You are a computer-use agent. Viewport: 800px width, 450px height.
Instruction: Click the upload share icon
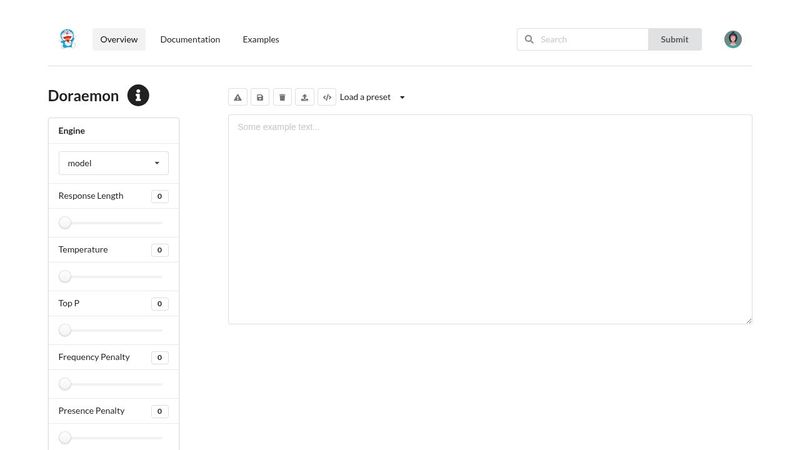click(305, 97)
